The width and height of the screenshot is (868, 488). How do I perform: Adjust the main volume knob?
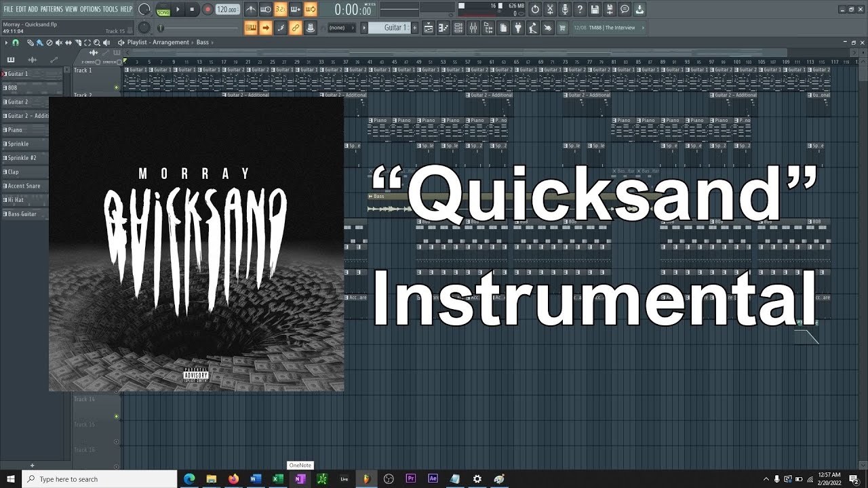(144, 9)
